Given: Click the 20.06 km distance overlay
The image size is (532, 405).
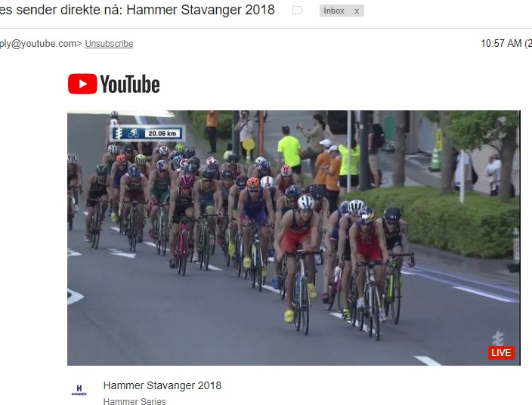Looking at the screenshot, I should (162, 133).
